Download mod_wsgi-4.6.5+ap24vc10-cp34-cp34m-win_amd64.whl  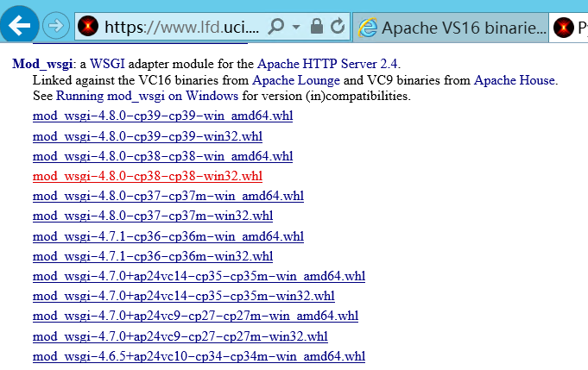coord(199,355)
